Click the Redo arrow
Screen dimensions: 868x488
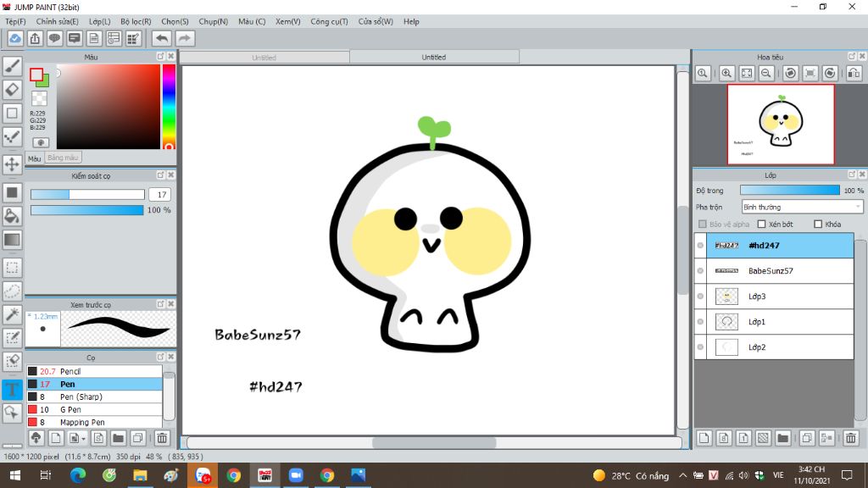tap(185, 38)
